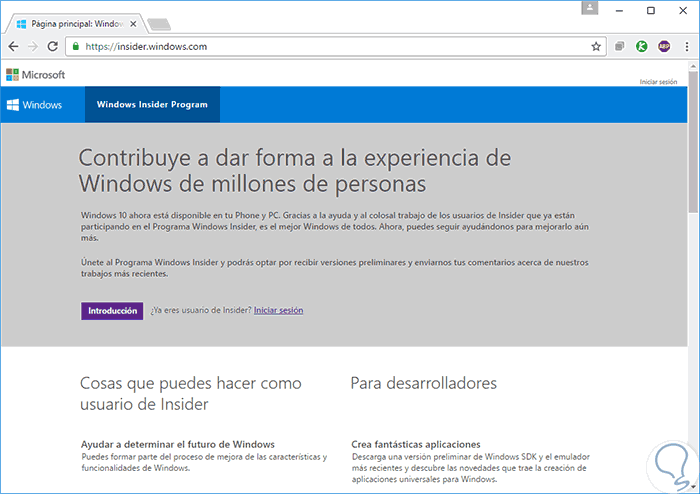
Task: Maximize the Chrome window
Action: [x=651, y=11]
